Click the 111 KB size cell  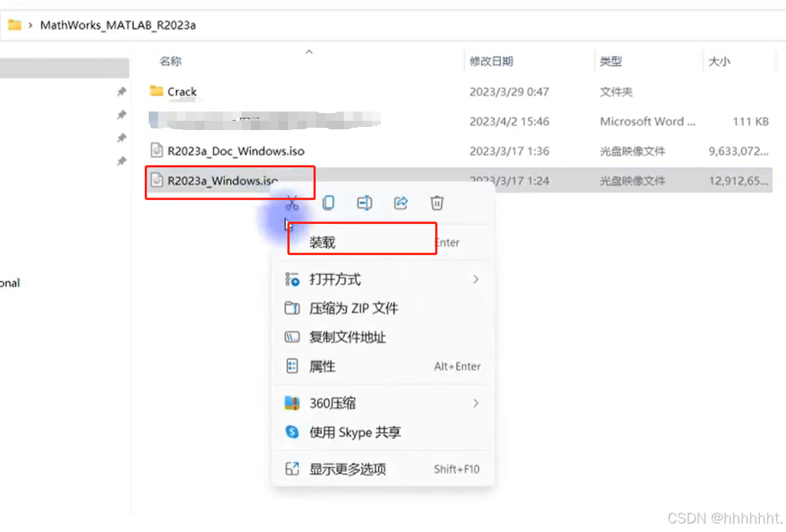[x=750, y=122]
